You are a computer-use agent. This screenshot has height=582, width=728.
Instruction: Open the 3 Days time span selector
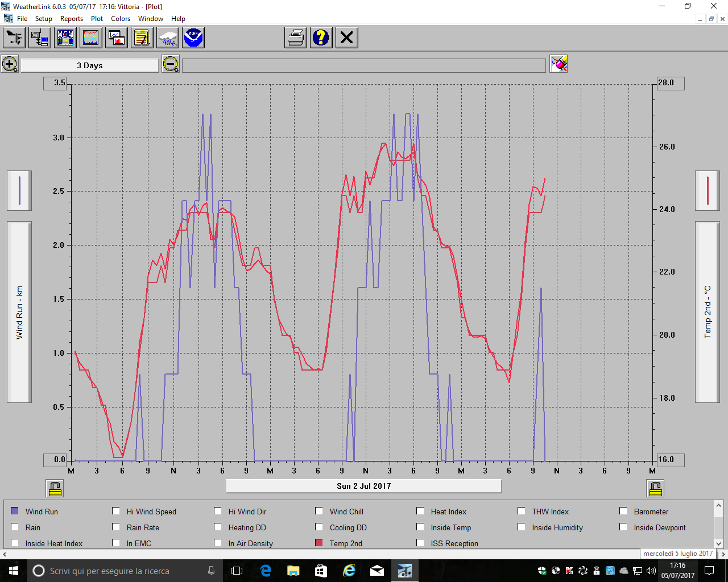(x=90, y=65)
